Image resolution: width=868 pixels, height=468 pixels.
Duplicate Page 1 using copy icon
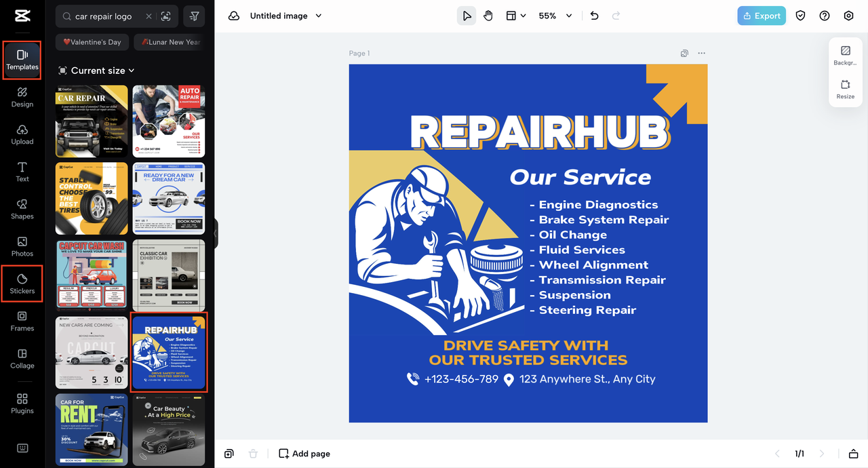click(685, 53)
